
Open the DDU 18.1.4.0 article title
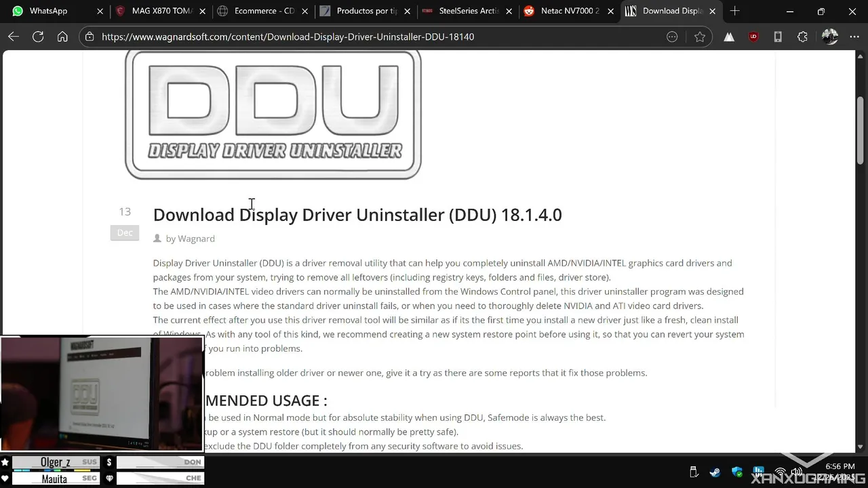[x=357, y=215]
